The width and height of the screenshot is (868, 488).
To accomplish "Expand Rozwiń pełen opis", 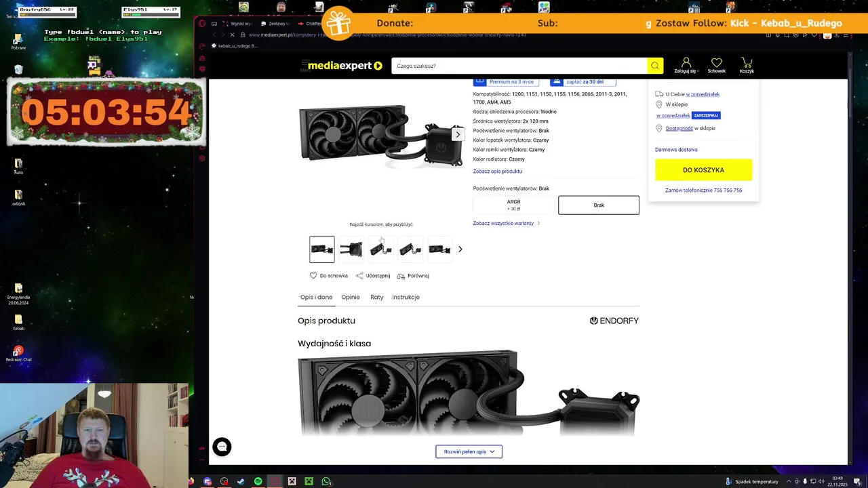I will pyautogui.click(x=469, y=451).
